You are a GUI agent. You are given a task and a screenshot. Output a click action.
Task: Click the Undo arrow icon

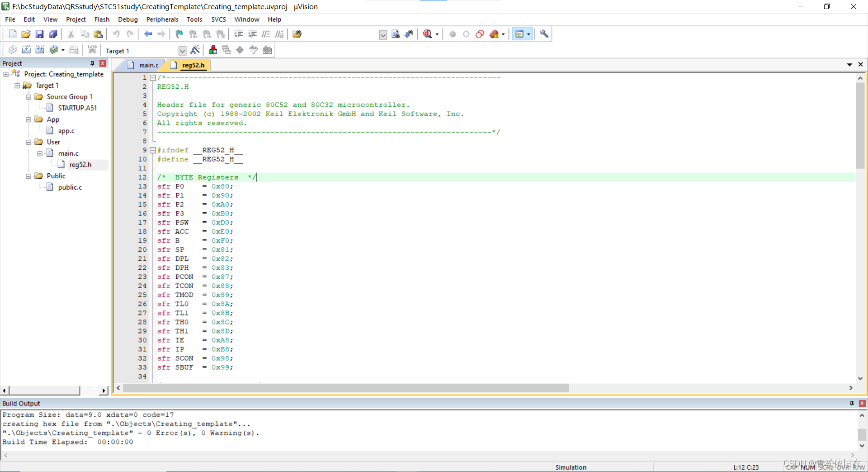[x=116, y=34]
